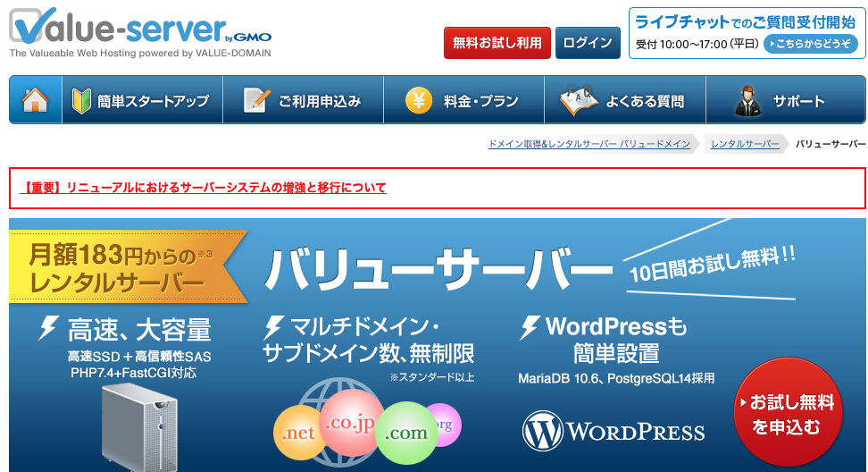Viewport: 868px width, 472px height.
Task: Click the PHP7.4+FastCGI対応 text
Action: [133, 373]
